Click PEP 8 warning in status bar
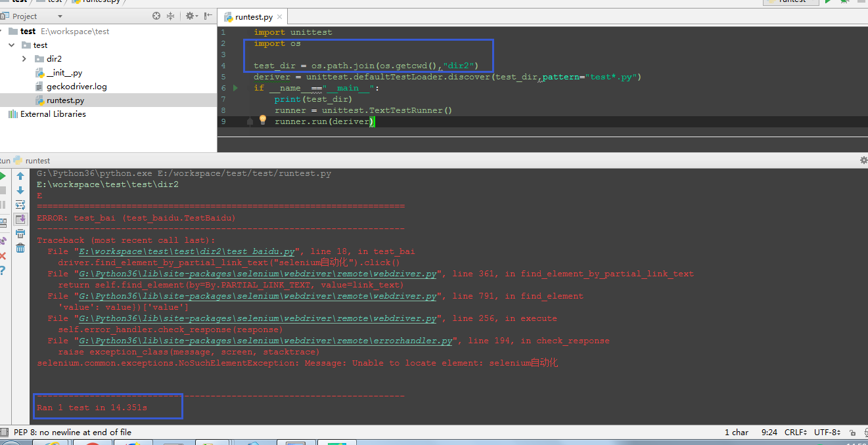 pyautogui.click(x=72, y=432)
